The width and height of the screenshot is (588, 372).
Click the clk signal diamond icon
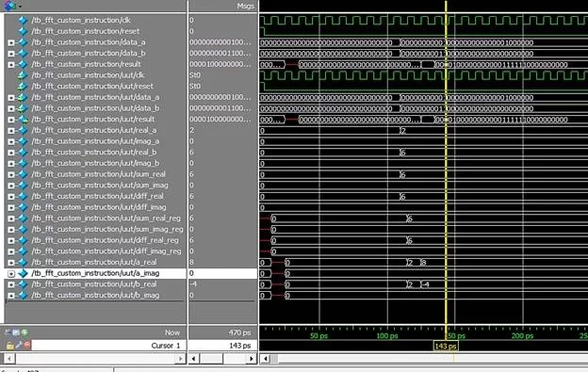click(x=23, y=20)
